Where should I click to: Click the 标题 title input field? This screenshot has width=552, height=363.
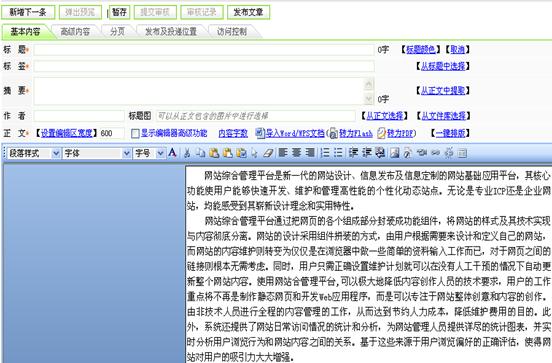(x=204, y=50)
